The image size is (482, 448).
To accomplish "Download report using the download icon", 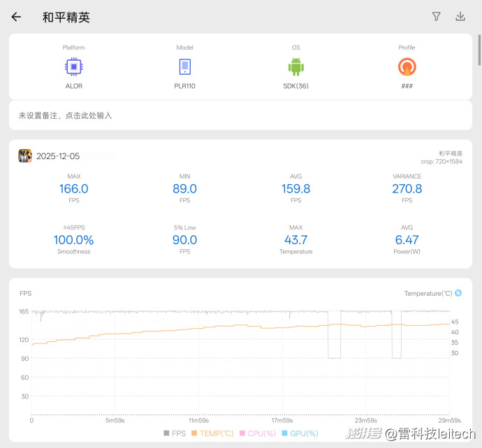I will point(460,17).
